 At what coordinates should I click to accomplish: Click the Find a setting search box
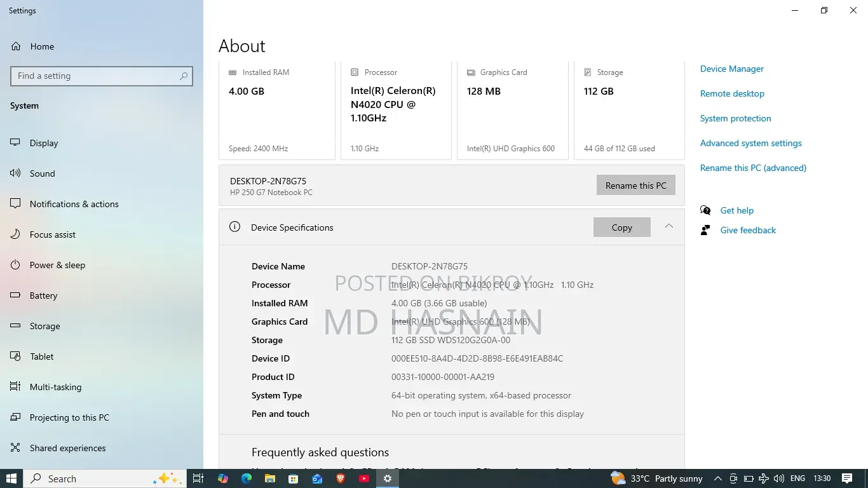102,76
